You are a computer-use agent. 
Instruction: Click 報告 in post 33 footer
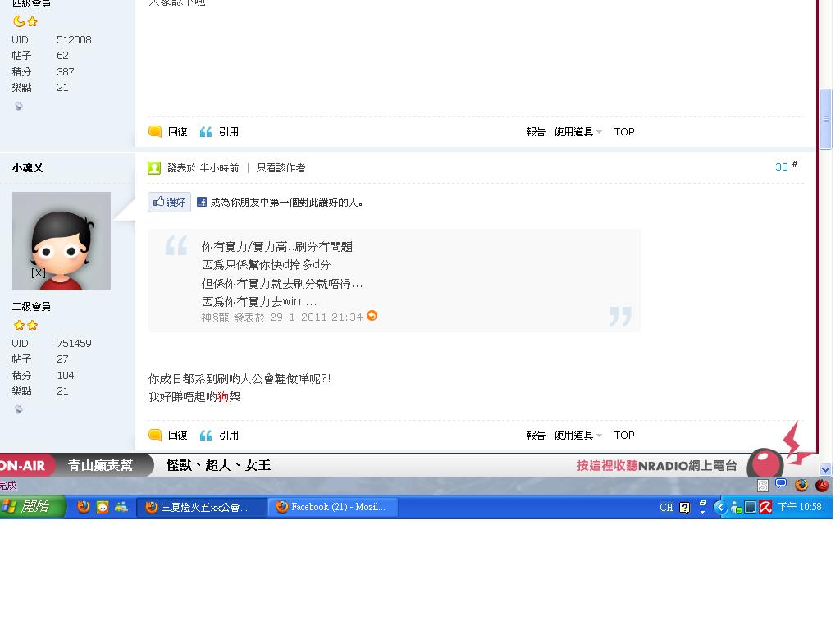[535, 436]
